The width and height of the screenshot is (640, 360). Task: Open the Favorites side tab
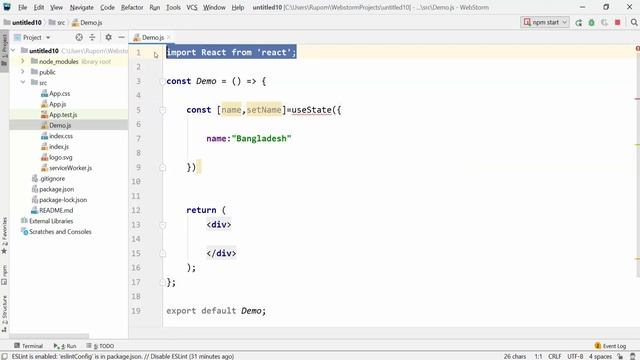click(x=4, y=236)
